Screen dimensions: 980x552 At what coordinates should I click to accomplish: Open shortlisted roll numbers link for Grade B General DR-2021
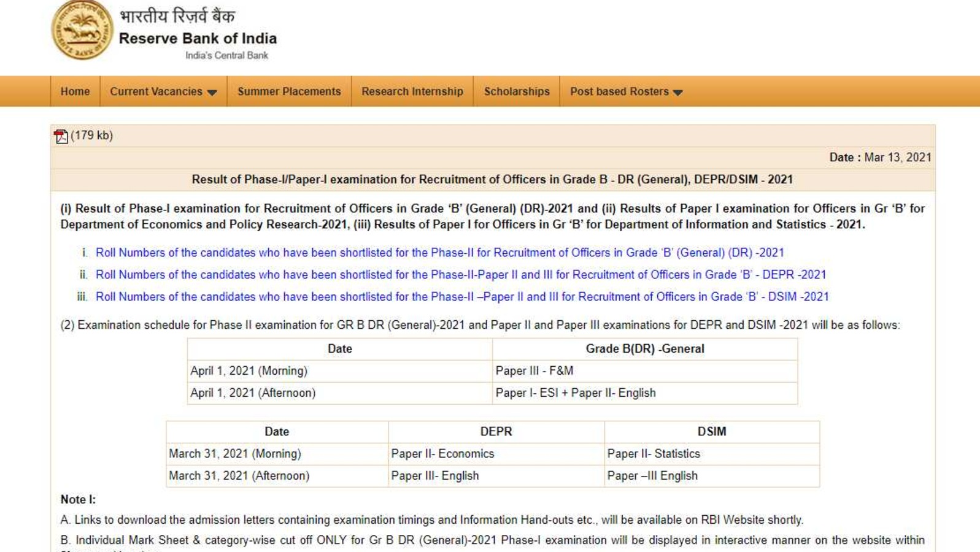point(440,253)
